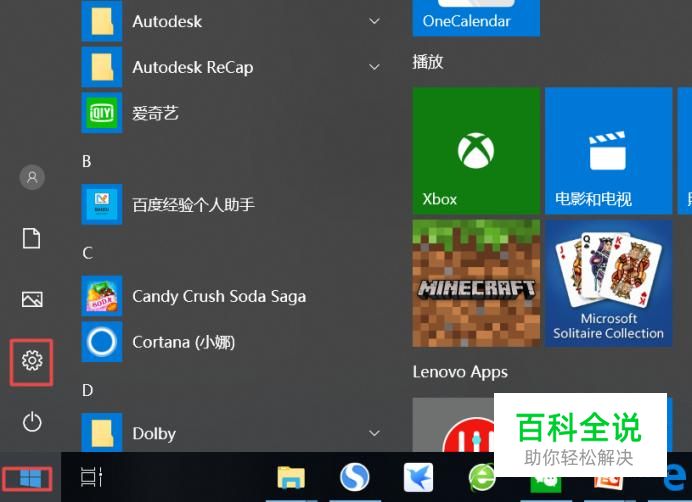
Task: Expand the Autodesk folder chevron
Action: [x=374, y=21]
